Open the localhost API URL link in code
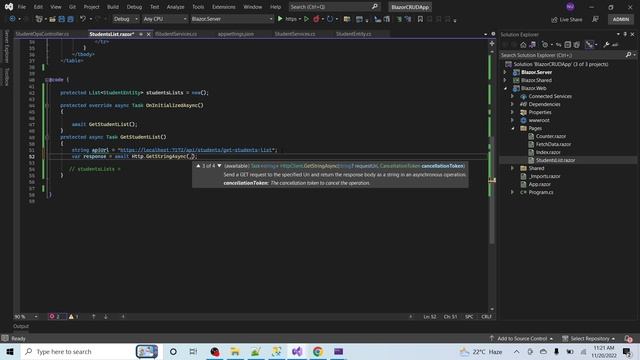This screenshot has width=640, height=360. pyautogui.click(x=197, y=150)
